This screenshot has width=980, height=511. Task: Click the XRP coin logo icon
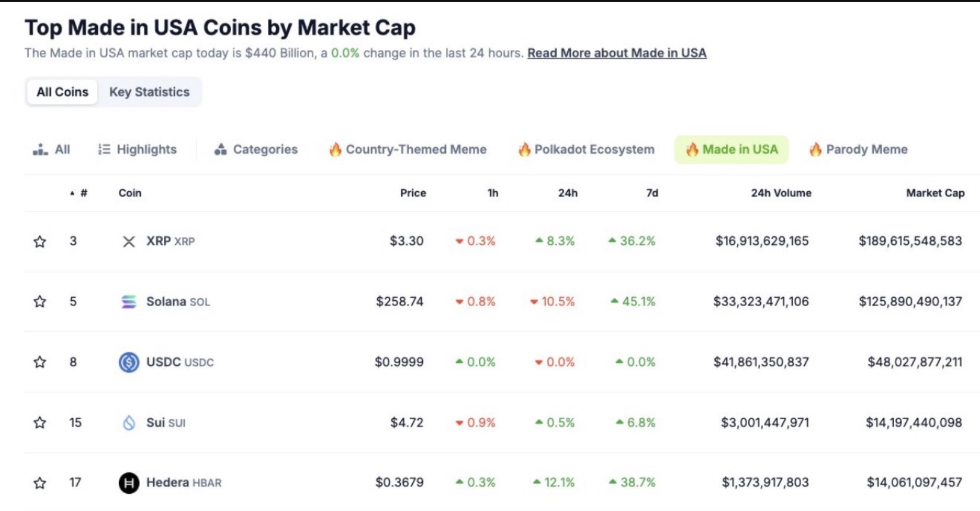129,242
